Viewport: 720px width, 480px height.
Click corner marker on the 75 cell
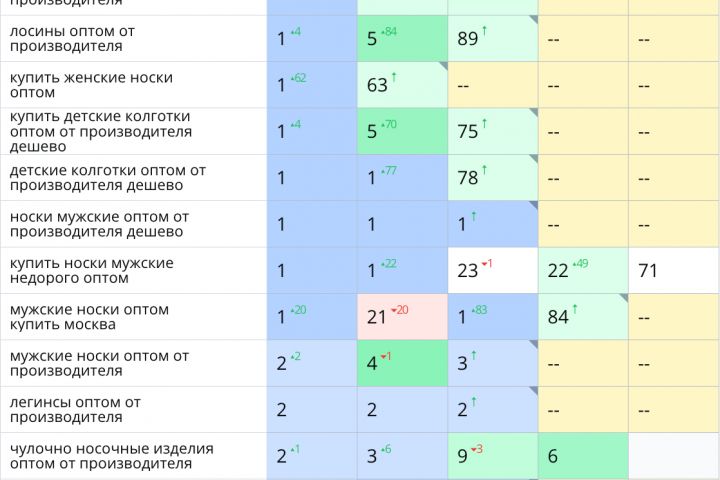(x=533, y=113)
